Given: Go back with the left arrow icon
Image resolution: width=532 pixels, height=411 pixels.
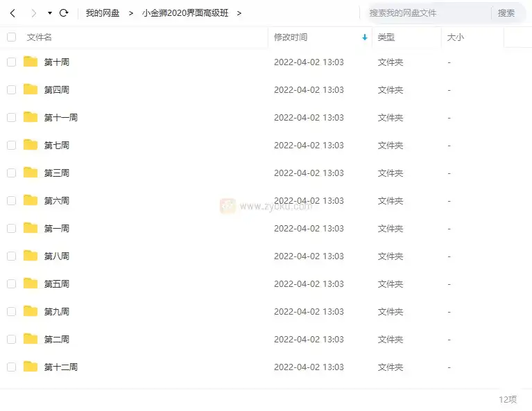Looking at the screenshot, I should click(13, 13).
